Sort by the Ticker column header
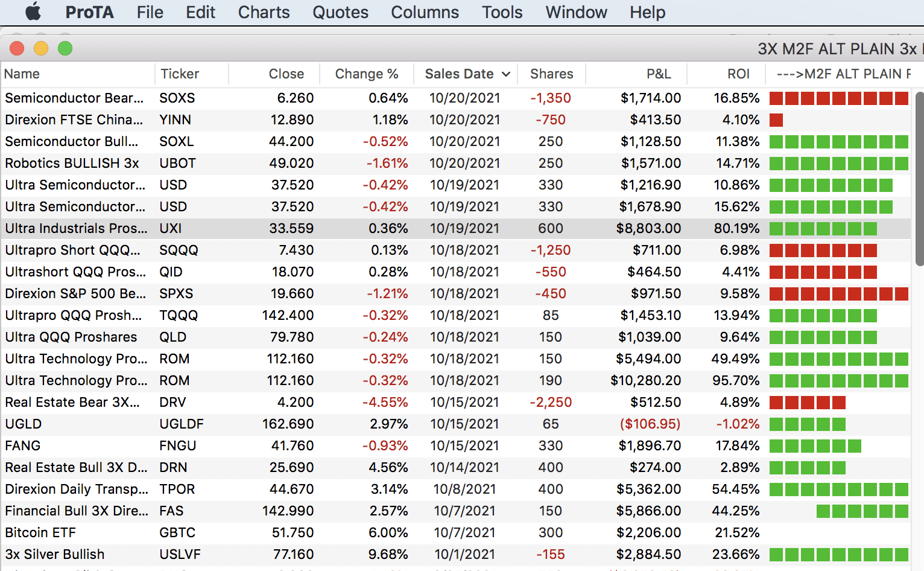The width and height of the screenshot is (924, 571). click(x=180, y=74)
